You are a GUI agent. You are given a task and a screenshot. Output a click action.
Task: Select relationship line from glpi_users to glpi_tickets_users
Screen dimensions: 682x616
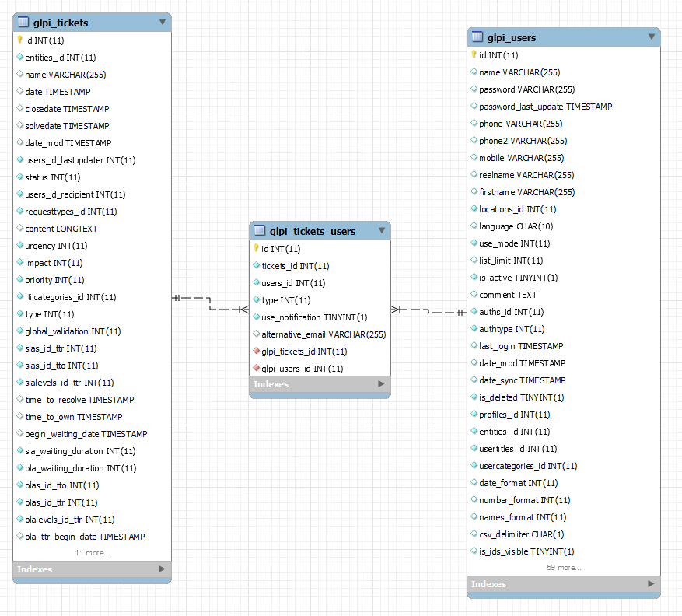pyautogui.click(x=428, y=310)
